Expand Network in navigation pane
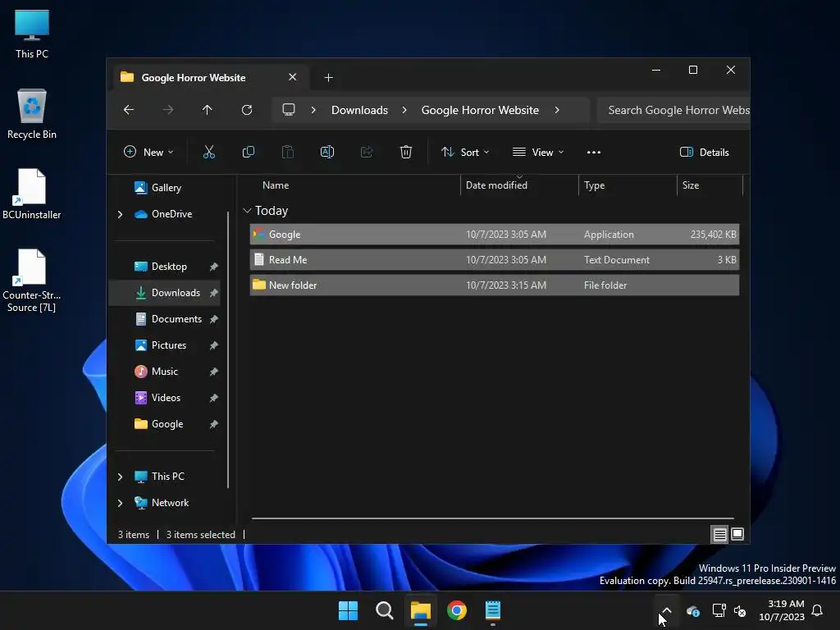 (120, 503)
